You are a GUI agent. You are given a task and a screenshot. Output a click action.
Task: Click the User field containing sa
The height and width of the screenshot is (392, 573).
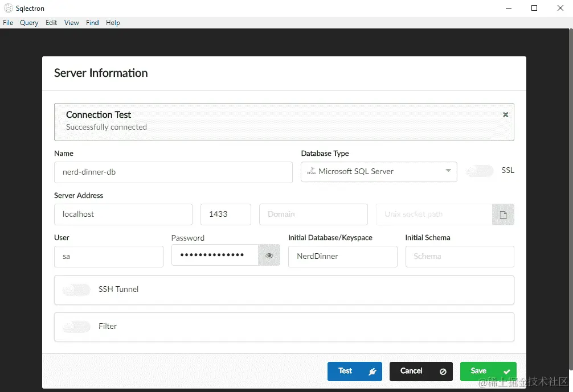click(x=109, y=257)
